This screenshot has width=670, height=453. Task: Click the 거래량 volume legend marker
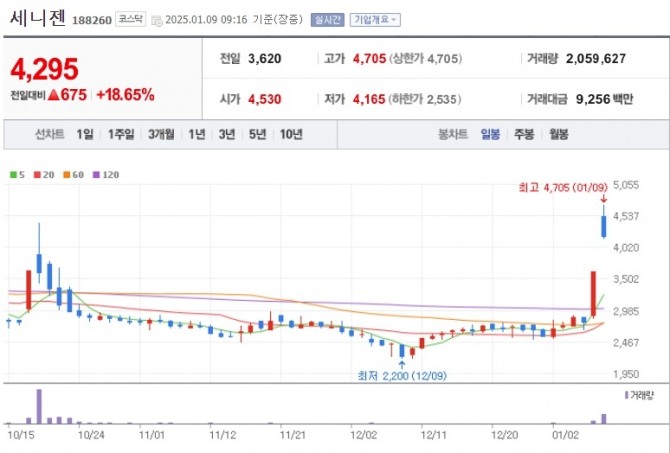point(626,395)
